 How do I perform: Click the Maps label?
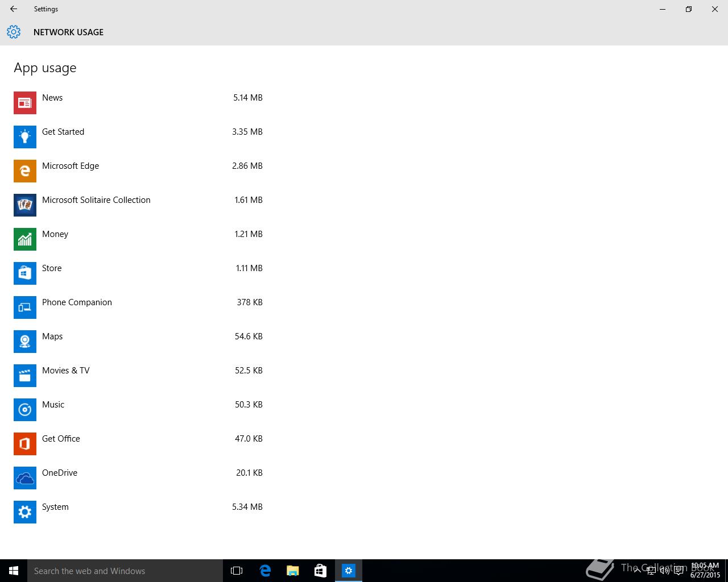point(52,336)
